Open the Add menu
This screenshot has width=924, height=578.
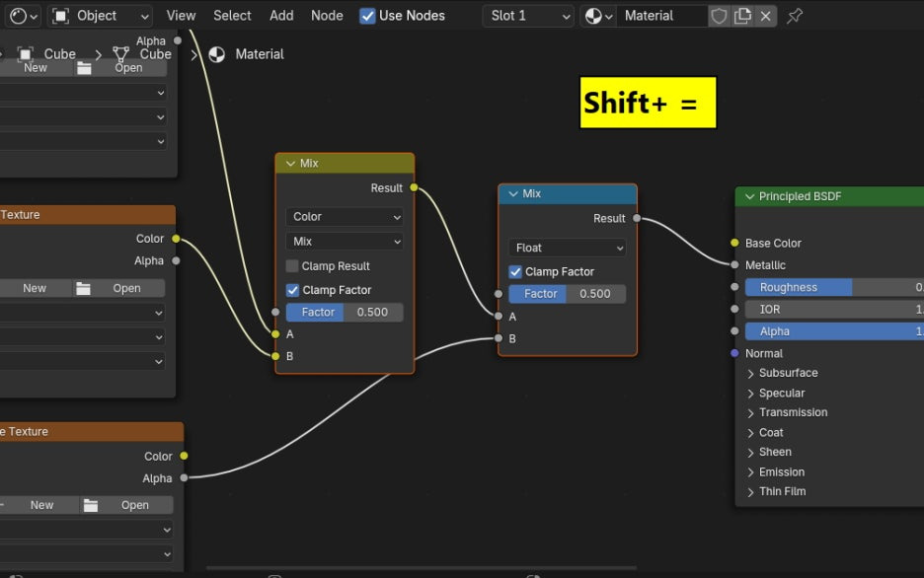281,16
